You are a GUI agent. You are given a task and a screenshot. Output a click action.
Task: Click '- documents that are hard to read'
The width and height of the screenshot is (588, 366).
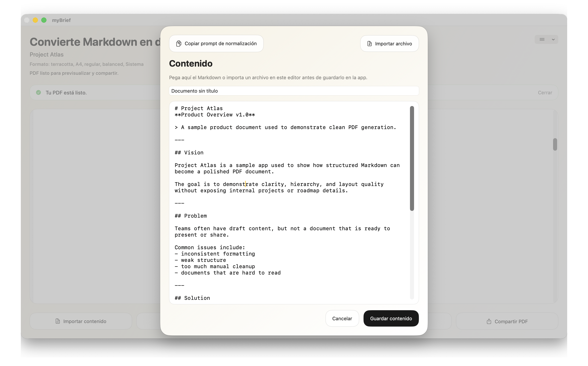228,273
